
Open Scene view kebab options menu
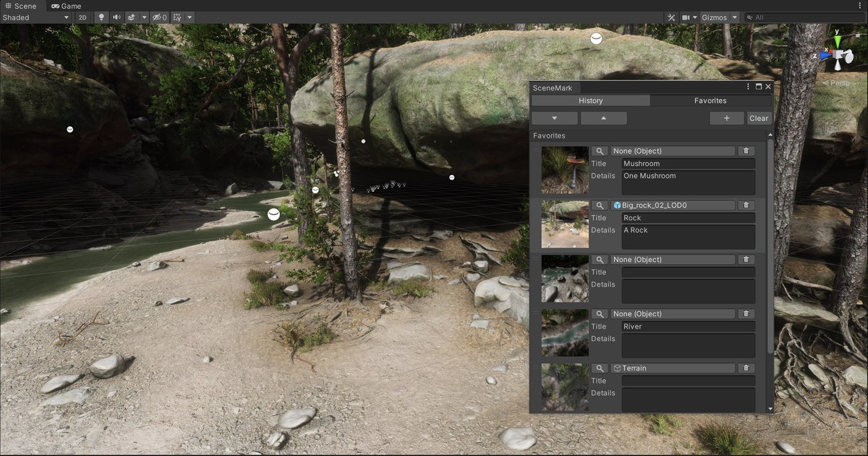point(859,6)
